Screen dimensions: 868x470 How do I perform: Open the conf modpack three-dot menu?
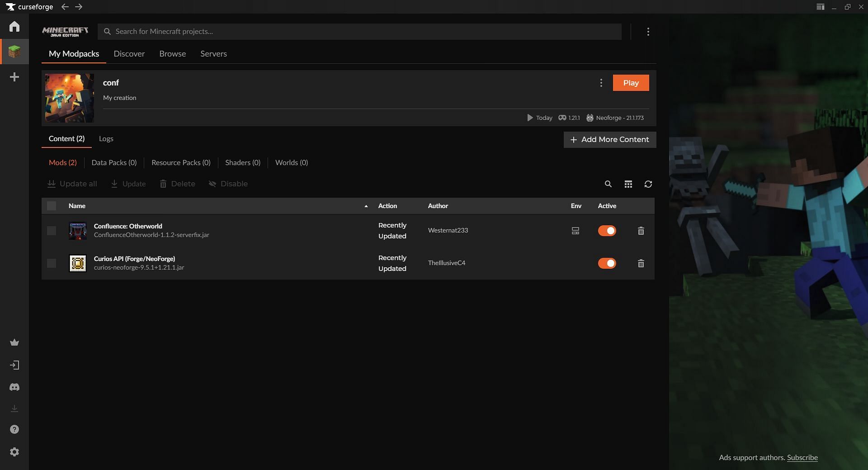click(x=601, y=83)
